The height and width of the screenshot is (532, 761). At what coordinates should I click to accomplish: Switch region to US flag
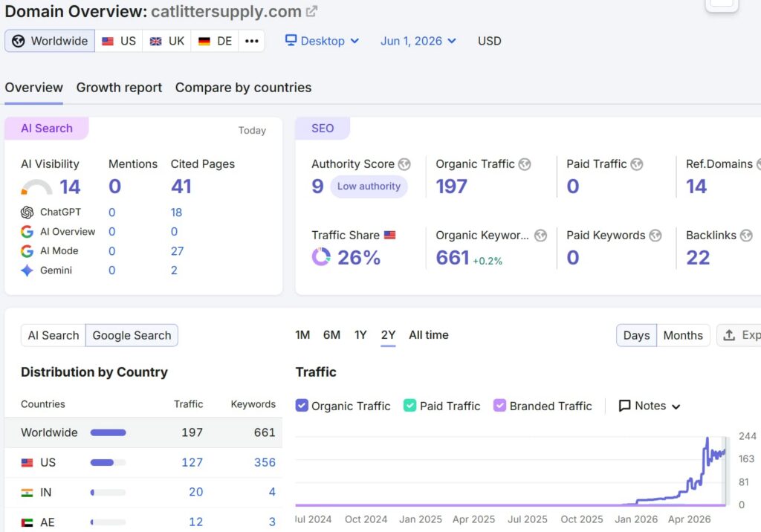tap(119, 41)
